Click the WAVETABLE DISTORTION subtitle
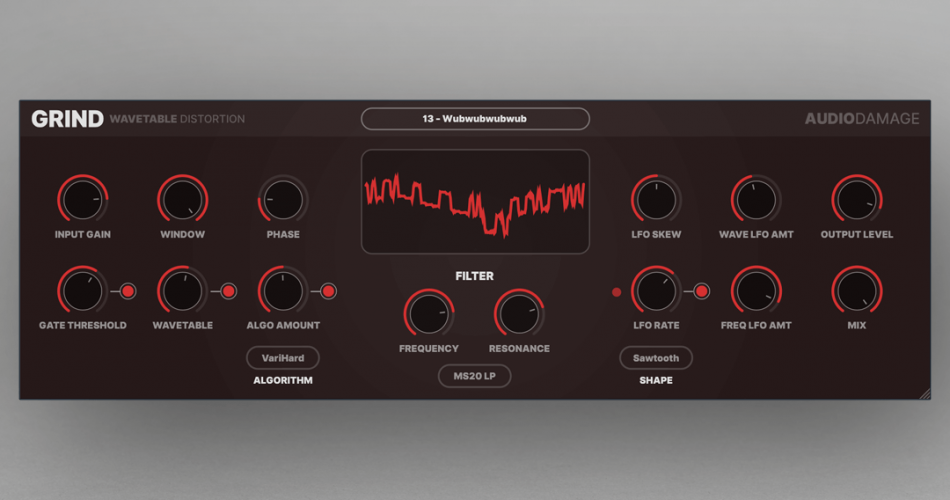Viewport: 950px width, 500px height. tap(177, 119)
